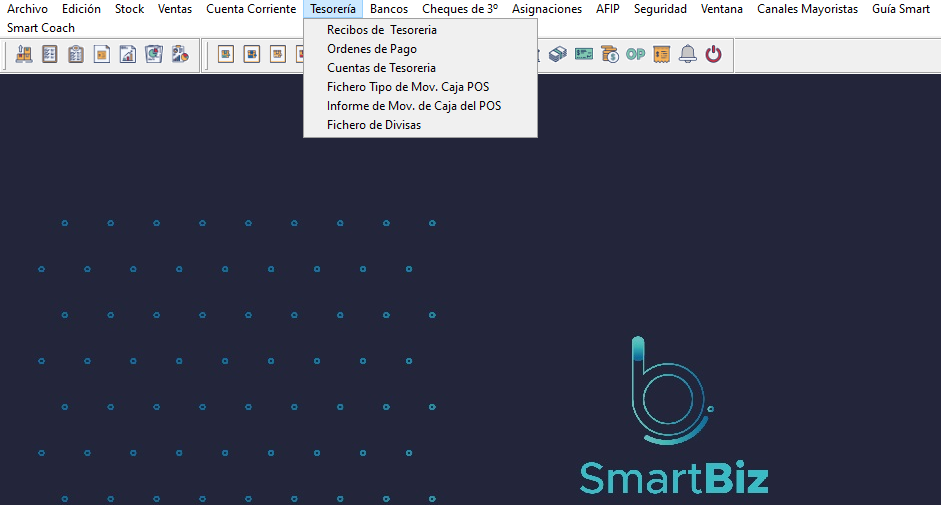Expand the Cuenta Corriente menu
The height and width of the screenshot is (505, 941).
pos(251,9)
